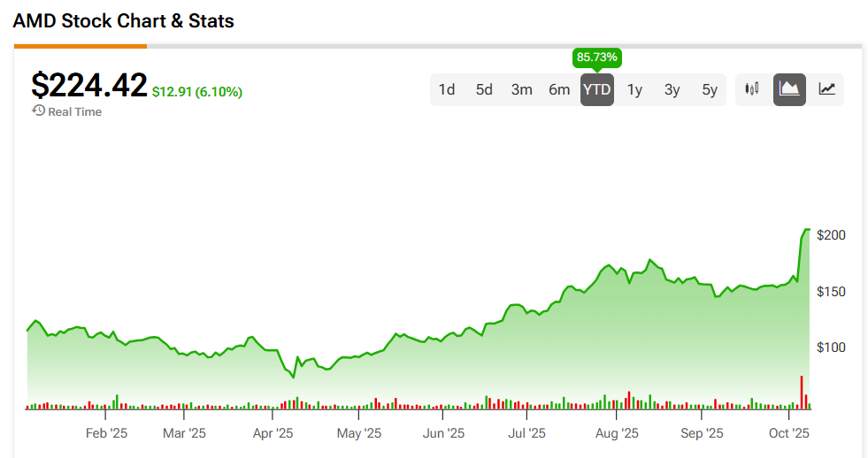The width and height of the screenshot is (868, 458).
Task: Click the Aug '25 axis marker
Action: (617, 433)
